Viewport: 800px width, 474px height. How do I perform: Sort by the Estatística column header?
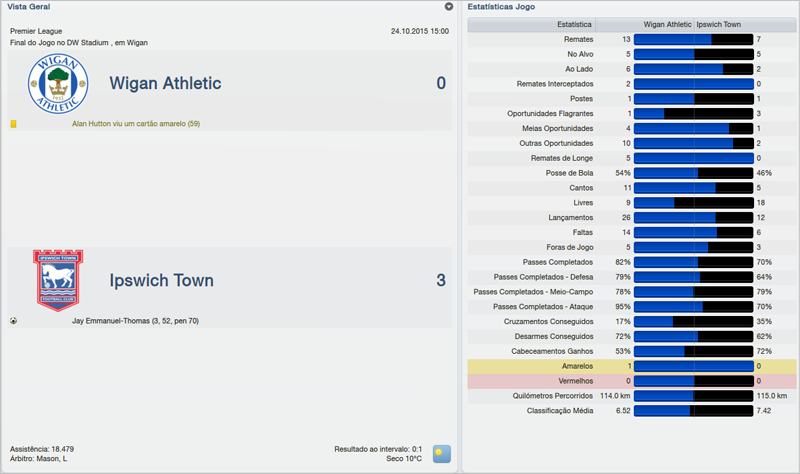[x=574, y=24]
